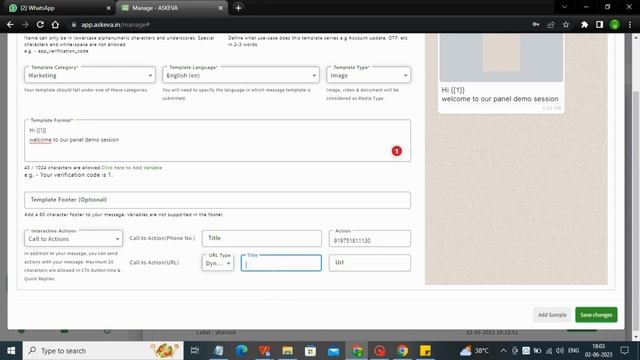Open File Explorer from the taskbar
640x360 pixels.
(287, 351)
